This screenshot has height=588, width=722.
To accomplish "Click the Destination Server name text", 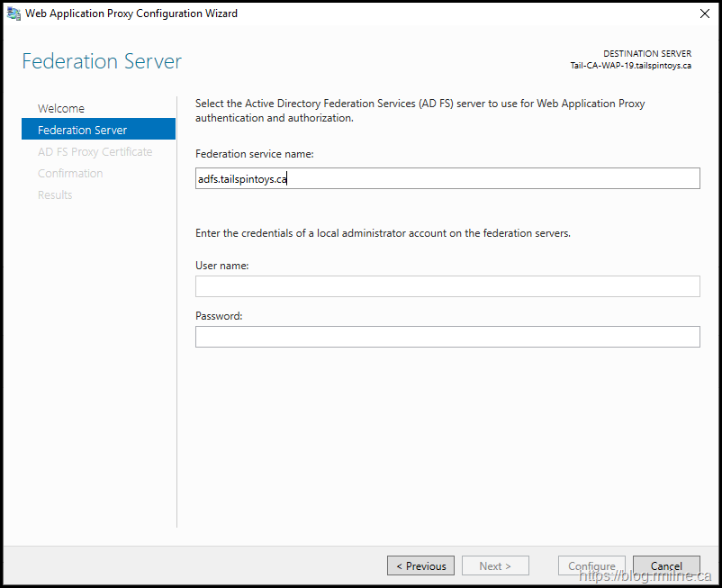I will pos(630,66).
